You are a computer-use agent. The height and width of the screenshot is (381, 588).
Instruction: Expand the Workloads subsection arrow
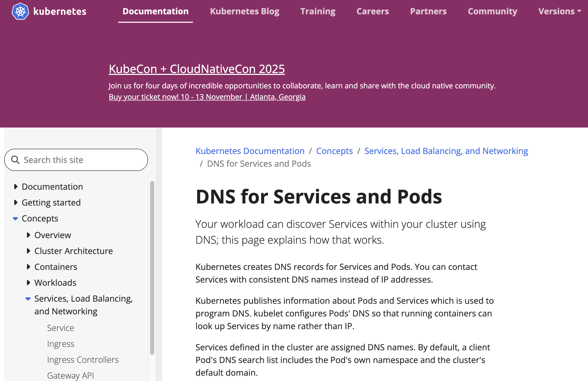click(28, 283)
